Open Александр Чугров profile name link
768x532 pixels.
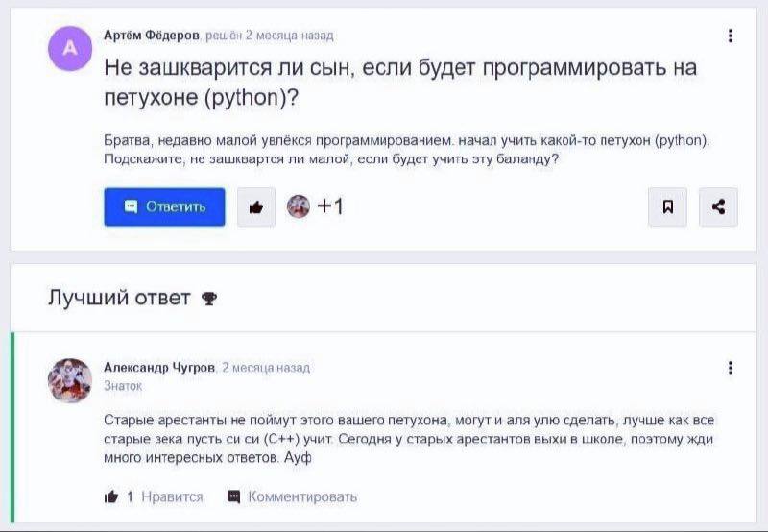click(x=159, y=368)
